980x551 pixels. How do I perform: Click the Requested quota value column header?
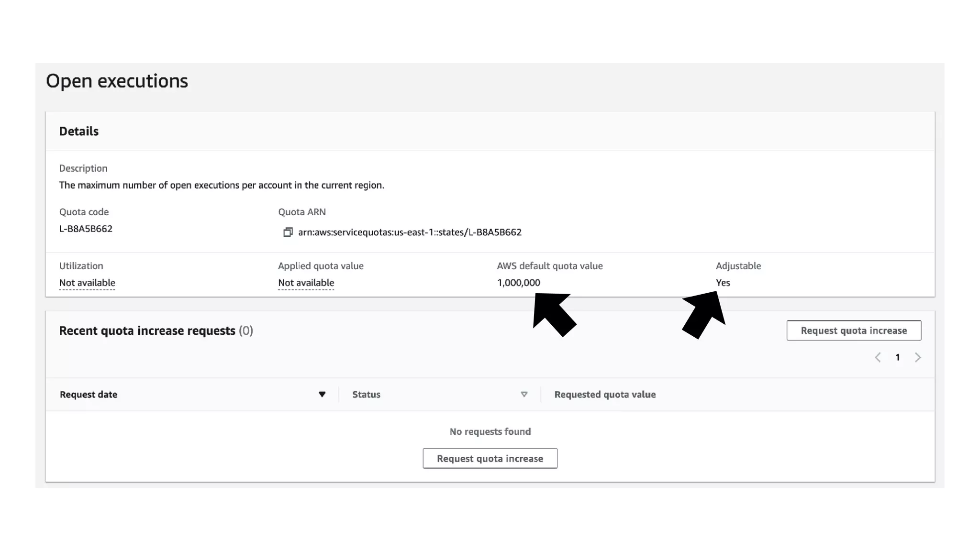(605, 395)
